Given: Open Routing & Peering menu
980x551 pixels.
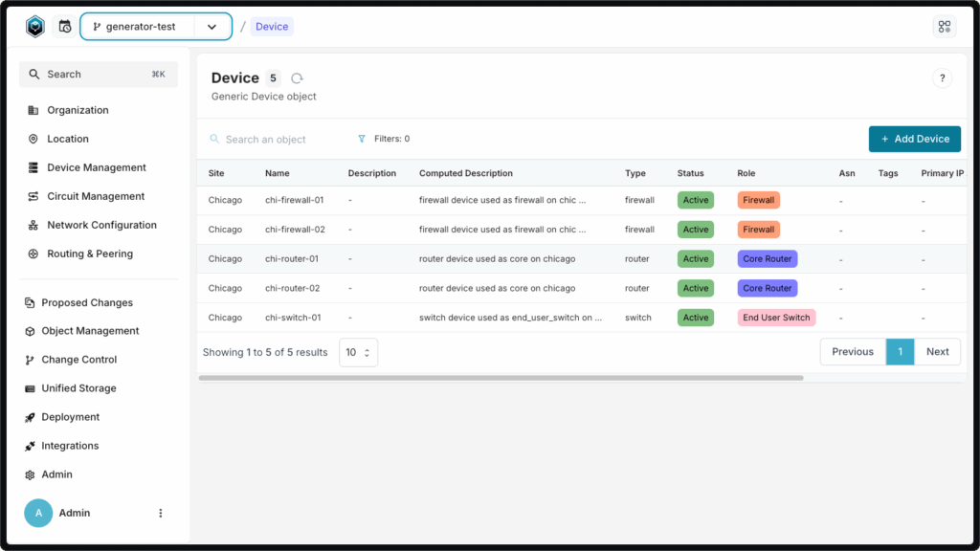Looking at the screenshot, I should coord(90,253).
